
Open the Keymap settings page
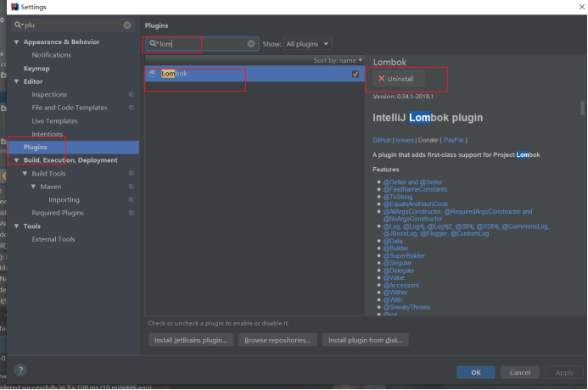[36, 69]
